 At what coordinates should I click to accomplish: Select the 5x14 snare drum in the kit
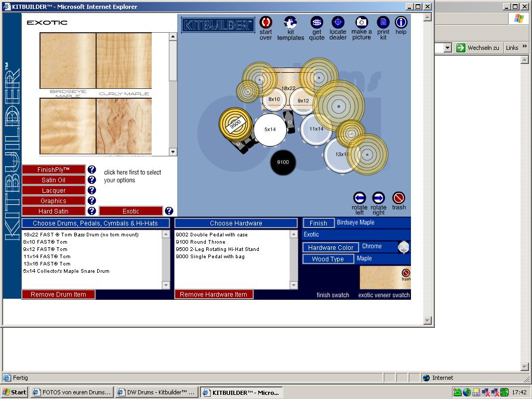(x=270, y=129)
